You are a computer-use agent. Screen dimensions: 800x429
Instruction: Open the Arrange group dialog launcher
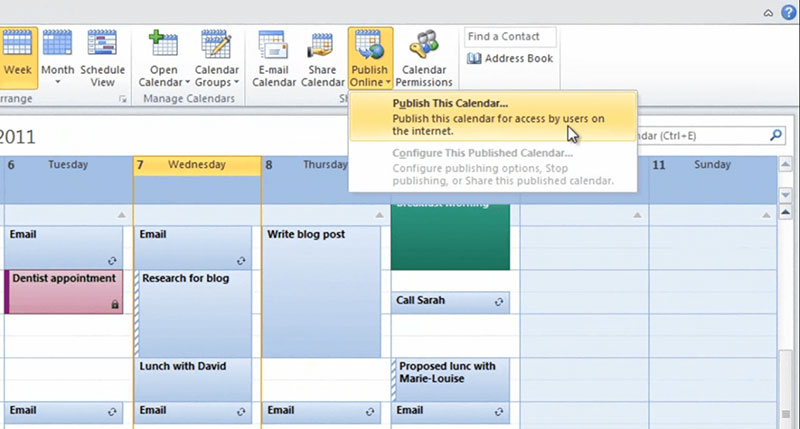click(123, 100)
